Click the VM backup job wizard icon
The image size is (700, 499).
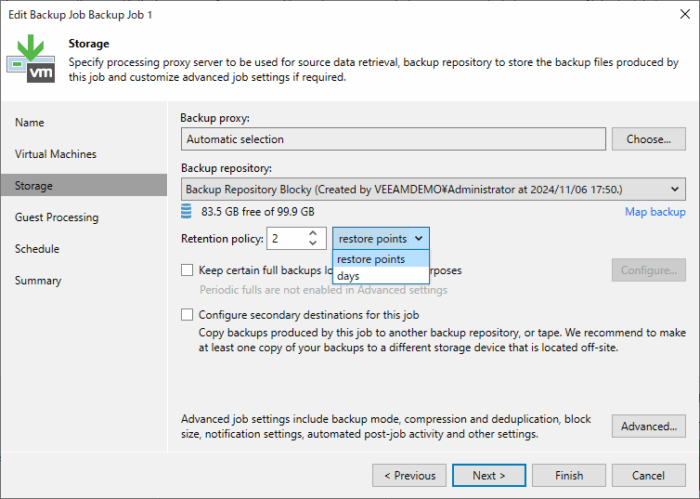click(31, 59)
